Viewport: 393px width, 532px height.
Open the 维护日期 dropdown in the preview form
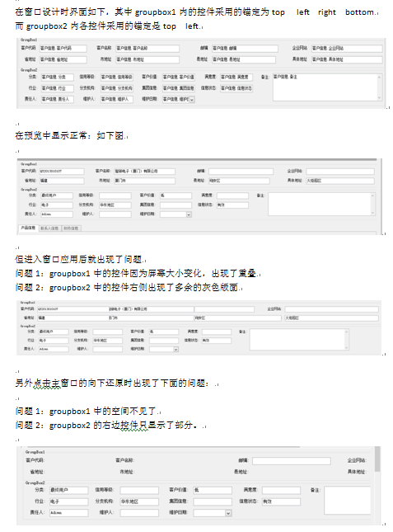[189, 214]
